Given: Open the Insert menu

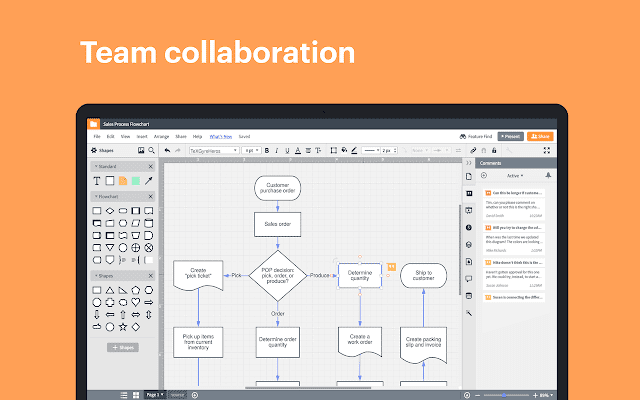Looking at the screenshot, I should pyautogui.click(x=141, y=135).
